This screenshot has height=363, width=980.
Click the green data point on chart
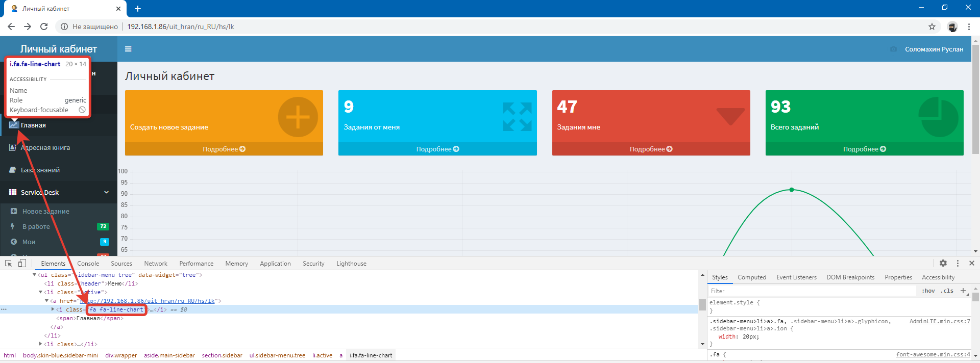point(792,190)
